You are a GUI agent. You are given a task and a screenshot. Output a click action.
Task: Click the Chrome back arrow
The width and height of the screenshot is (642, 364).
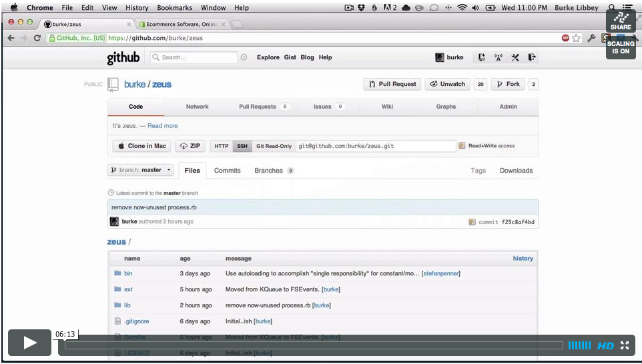pyautogui.click(x=11, y=38)
